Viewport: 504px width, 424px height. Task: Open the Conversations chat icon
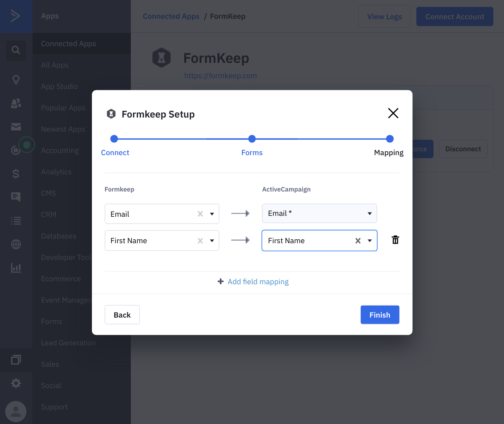tap(16, 197)
